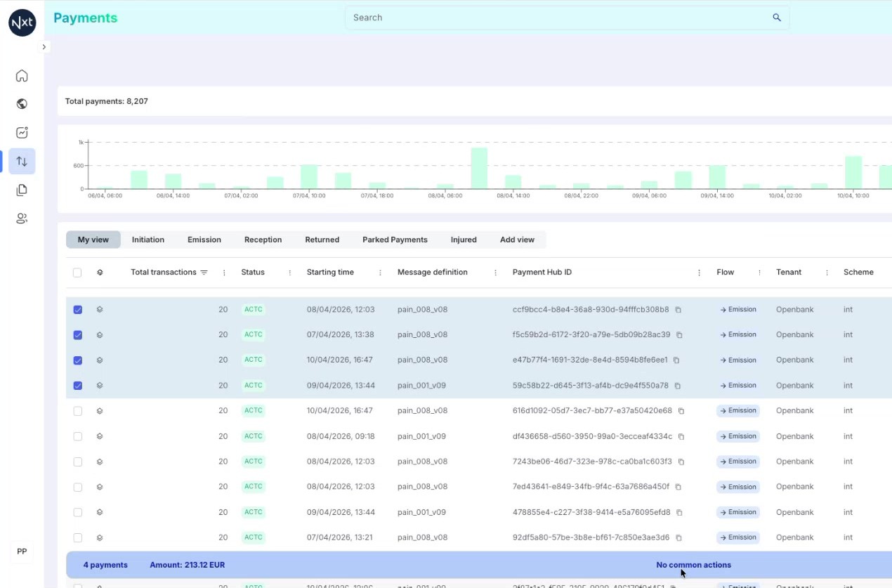Viewport: 892px width, 588px height.
Task: Uncheck the row f5c59b2d checkbox
Action: [x=78, y=335]
